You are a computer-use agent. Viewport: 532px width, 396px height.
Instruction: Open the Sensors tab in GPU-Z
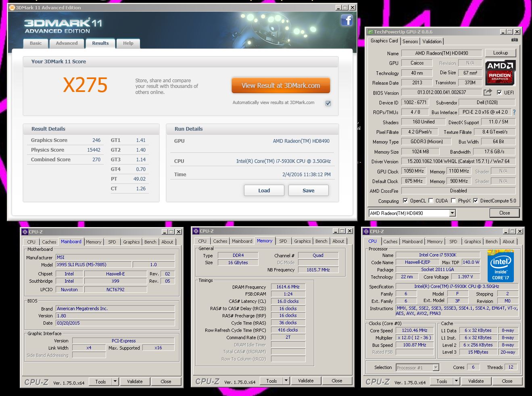pyautogui.click(x=410, y=42)
